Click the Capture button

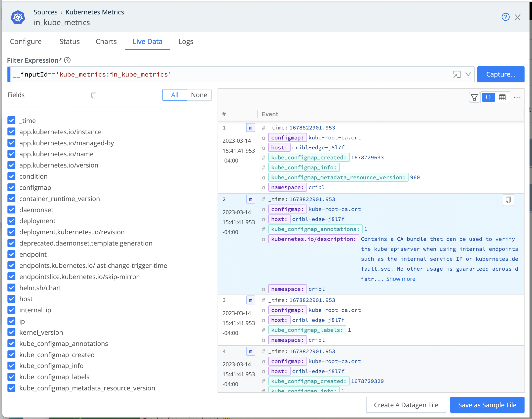click(x=501, y=74)
